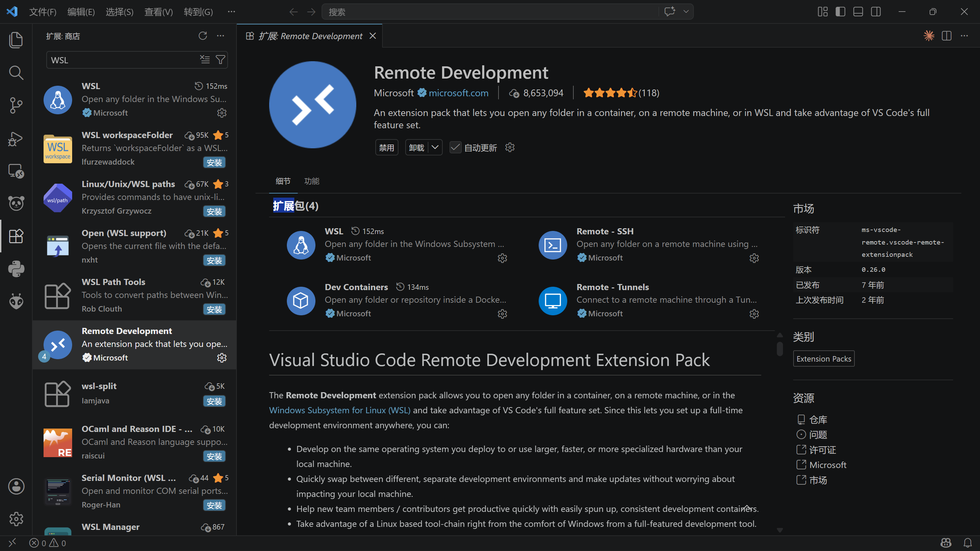Image resolution: width=980 pixels, height=551 pixels.
Task: Close the Remote Development extension tab
Action: pyautogui.click(x=373, y=36)
